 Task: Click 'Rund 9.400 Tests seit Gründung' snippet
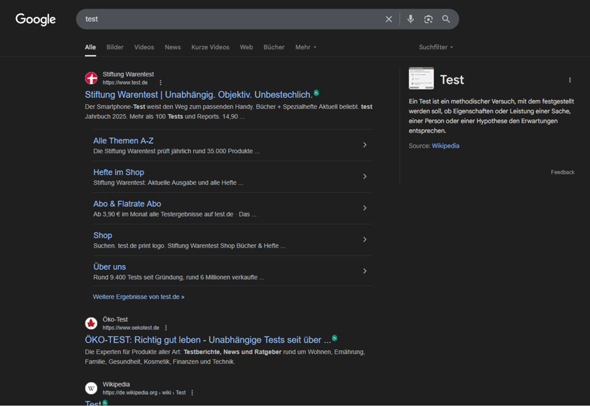pyautogui.click(x=179, y=278)
